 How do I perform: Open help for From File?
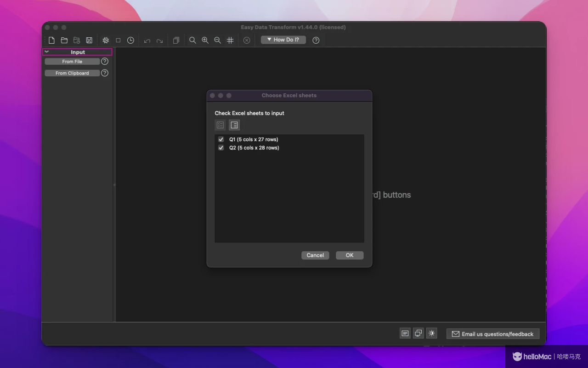[105, 61]
